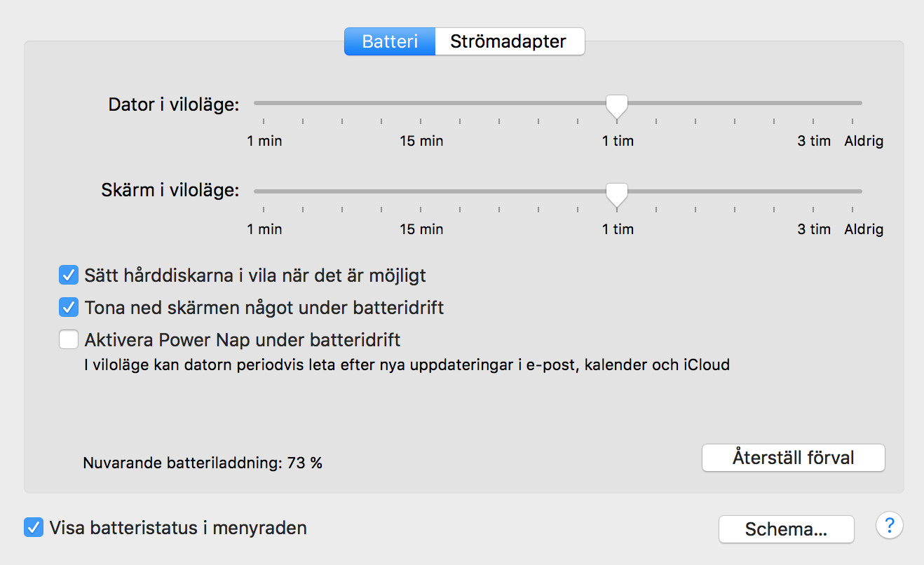The width and height of the screenshot is (924, 565).
Task: Click the Dator i viloläge slider handle
Action: click(617, 106)
